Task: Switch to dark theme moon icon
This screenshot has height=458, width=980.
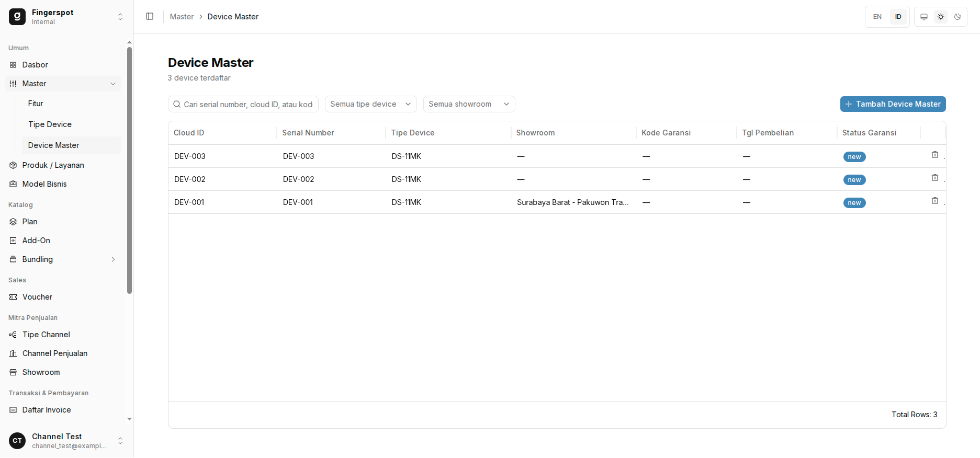Action: point(958,17)
